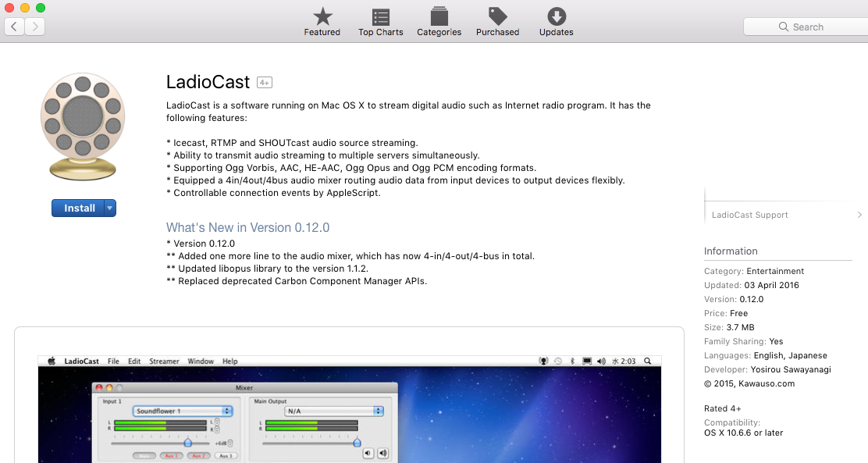The width and height of the screenshot is (868, 463).
Task: Click the © 2015, Kawauso.com text
Action: coord(749,383)
